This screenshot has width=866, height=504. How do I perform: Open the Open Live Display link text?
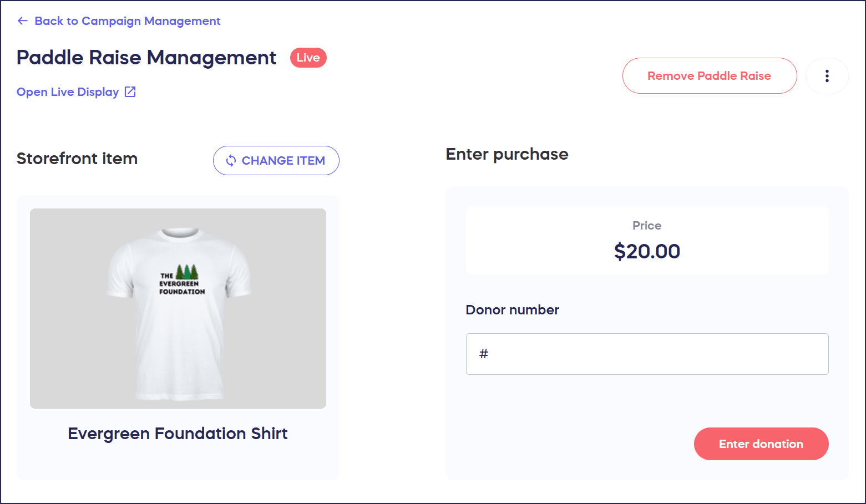coord(68,92)
